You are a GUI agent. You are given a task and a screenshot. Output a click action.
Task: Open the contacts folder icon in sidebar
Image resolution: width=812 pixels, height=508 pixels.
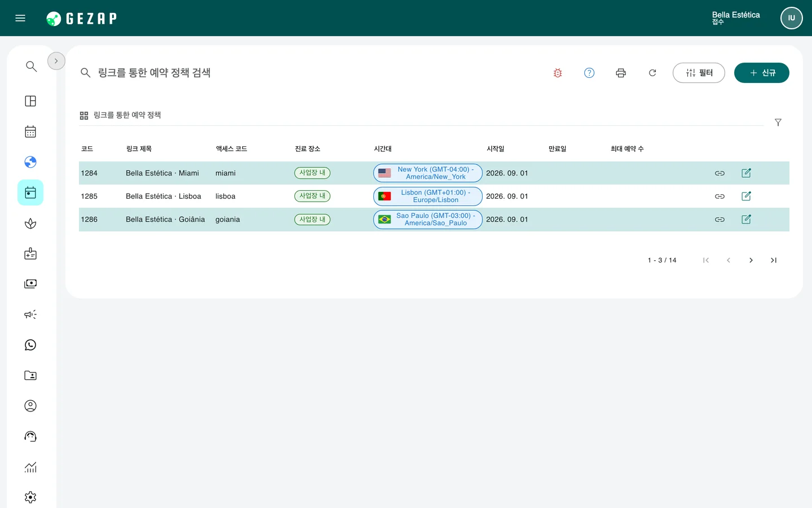coord(30,375)
